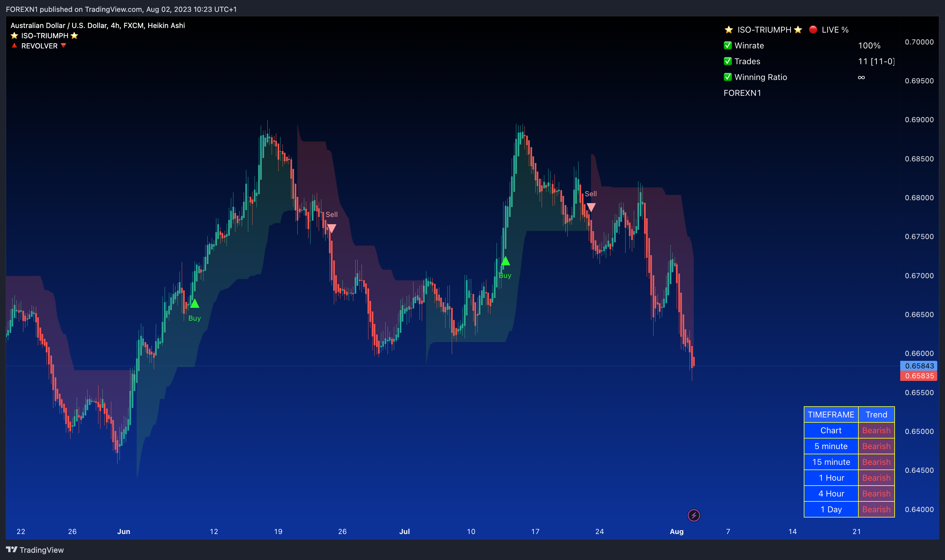This screenshot has width=945, height=560.
Task: Click the July Sell signal pink triangle
Action: 591,207
